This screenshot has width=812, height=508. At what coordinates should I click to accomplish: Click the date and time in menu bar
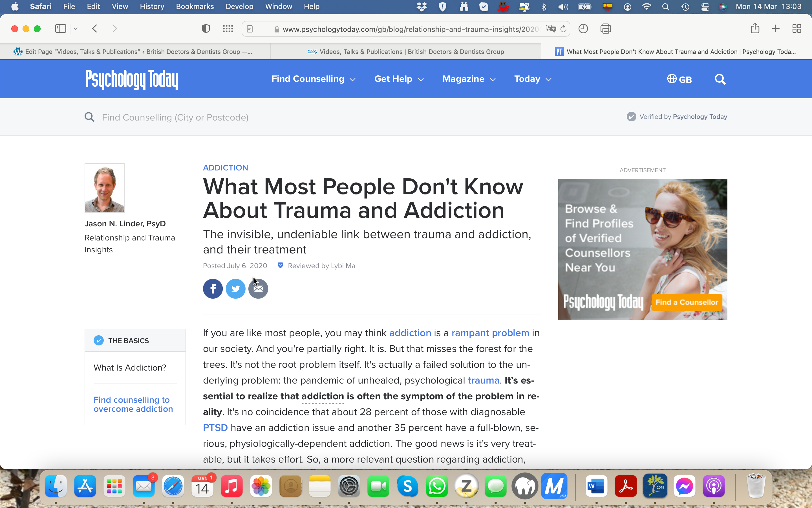click(768, 7)
